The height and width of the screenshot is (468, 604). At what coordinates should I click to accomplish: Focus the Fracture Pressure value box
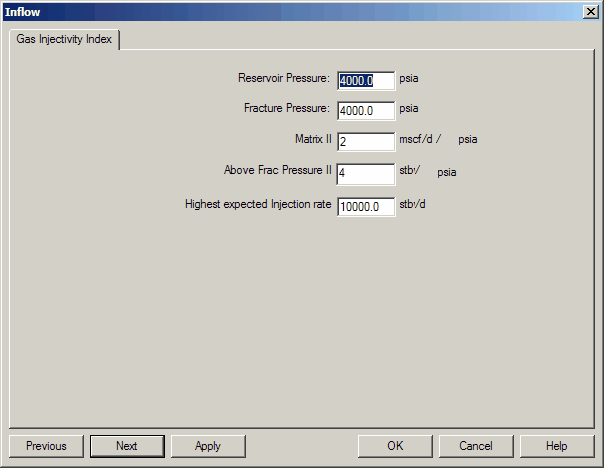(366, 110)
